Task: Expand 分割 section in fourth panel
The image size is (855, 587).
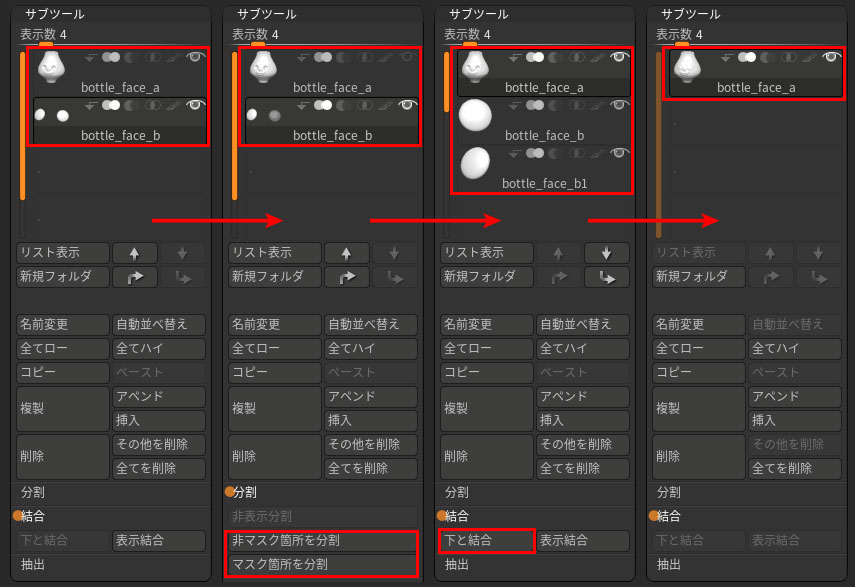Action: pos(669,492)
